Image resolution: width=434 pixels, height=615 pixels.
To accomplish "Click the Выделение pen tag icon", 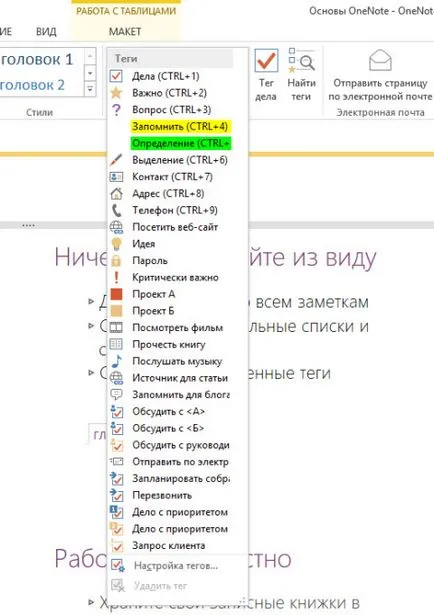I will [x=116, y=160].
